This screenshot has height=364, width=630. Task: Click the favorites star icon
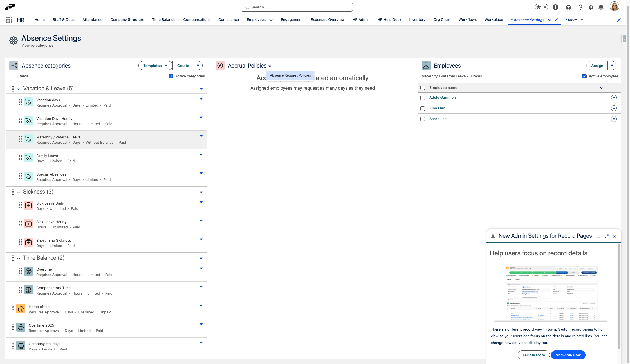pyautogui.click(x=539, y=7)
